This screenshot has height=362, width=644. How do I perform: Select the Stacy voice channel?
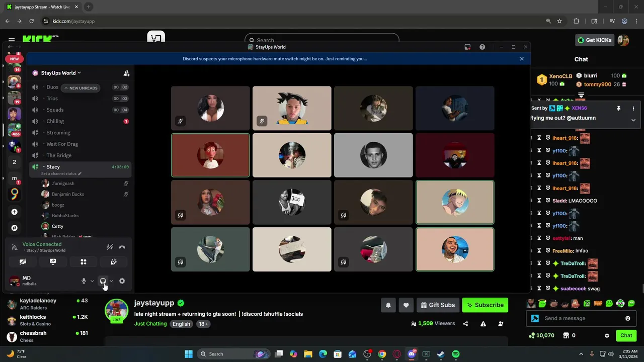click(80, 166)
